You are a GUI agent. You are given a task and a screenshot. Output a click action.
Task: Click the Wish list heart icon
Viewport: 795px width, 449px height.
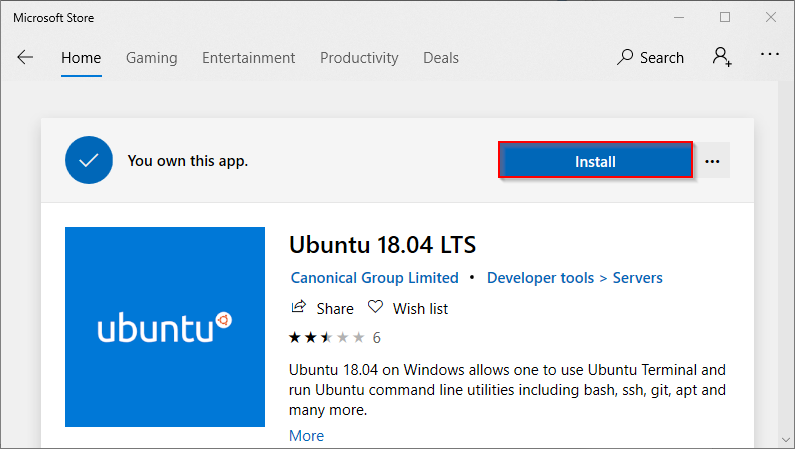coord(375,307)
